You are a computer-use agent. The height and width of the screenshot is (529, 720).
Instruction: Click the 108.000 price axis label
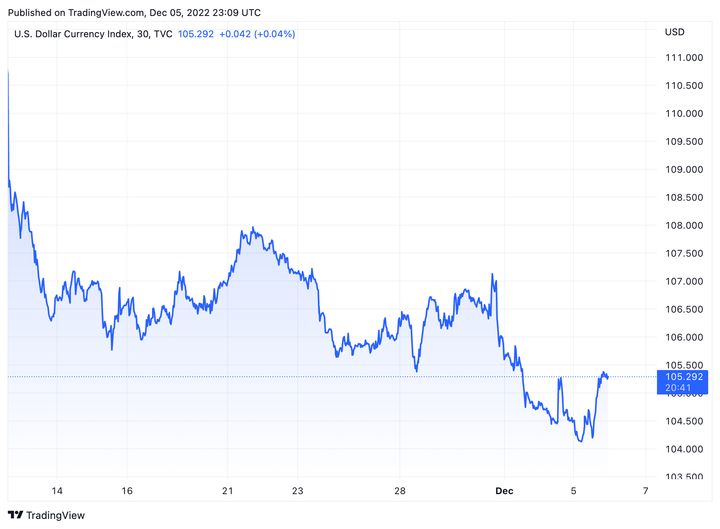coord(684,225)
